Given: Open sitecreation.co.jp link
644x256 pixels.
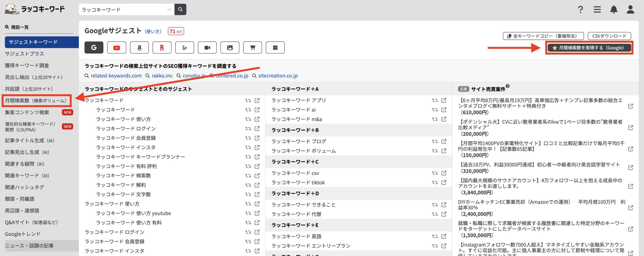Looking at the screenshot, I should tap(278, 76).
